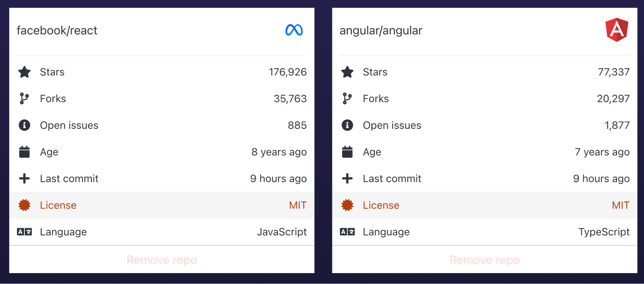Click the Stars label in facebook/react card
This screenshot has width=644, height=284.
(52, 72)
